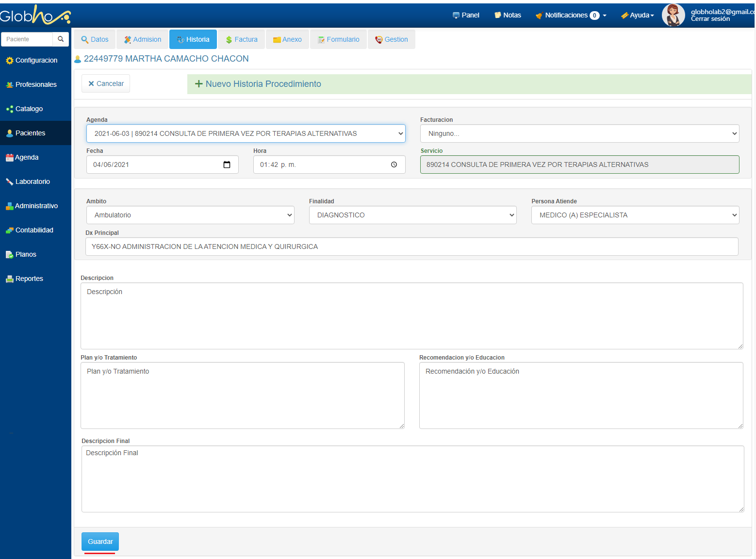Image resolution: width=756 pixels, height=559 pixels.
Task: Open the Facturacion dropdown
Action: click(x=579, y=133)
